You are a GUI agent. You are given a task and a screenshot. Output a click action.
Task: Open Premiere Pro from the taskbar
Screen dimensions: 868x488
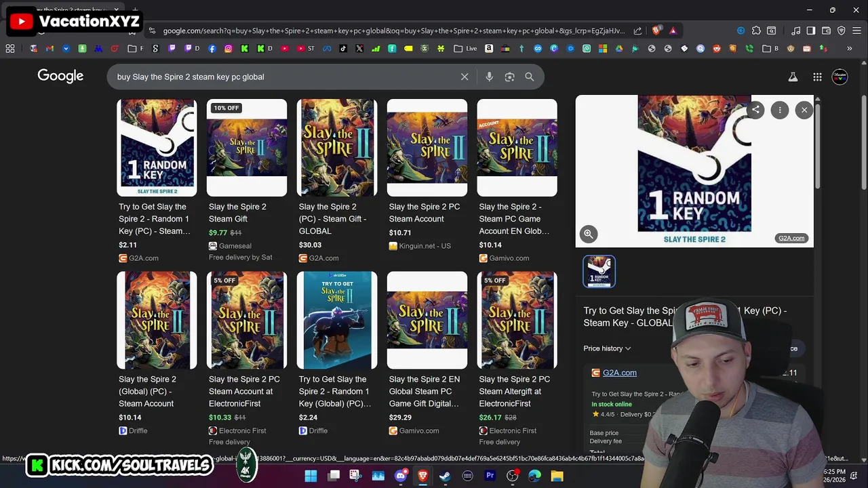tap(490, 476)
